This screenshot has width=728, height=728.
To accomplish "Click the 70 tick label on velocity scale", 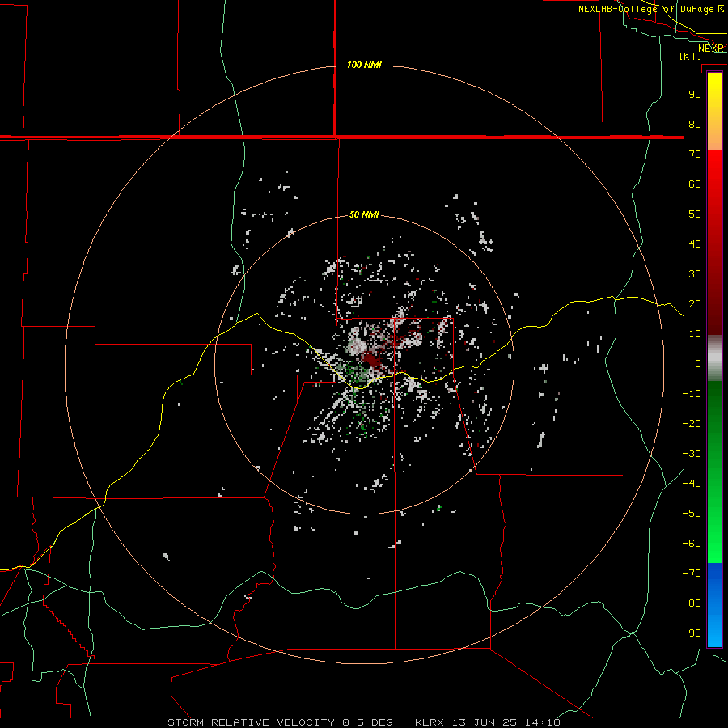I will pyautogui.click(x=695, y=154).
